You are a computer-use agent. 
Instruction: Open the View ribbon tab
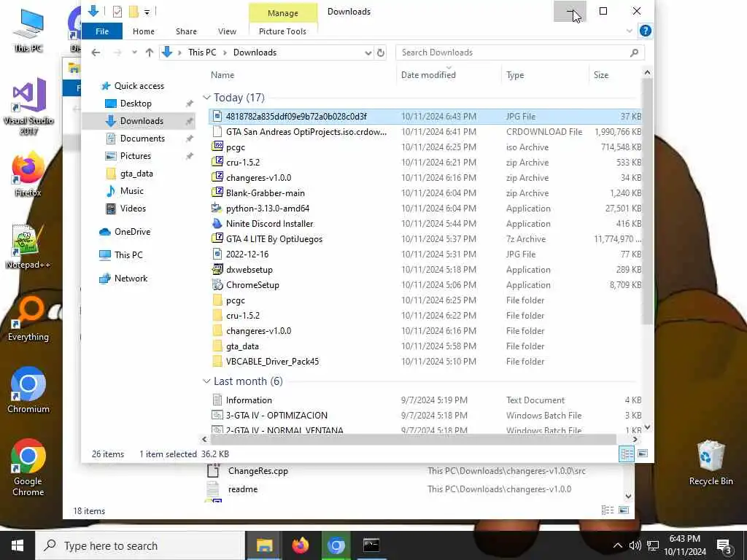(x=228, y=31)
